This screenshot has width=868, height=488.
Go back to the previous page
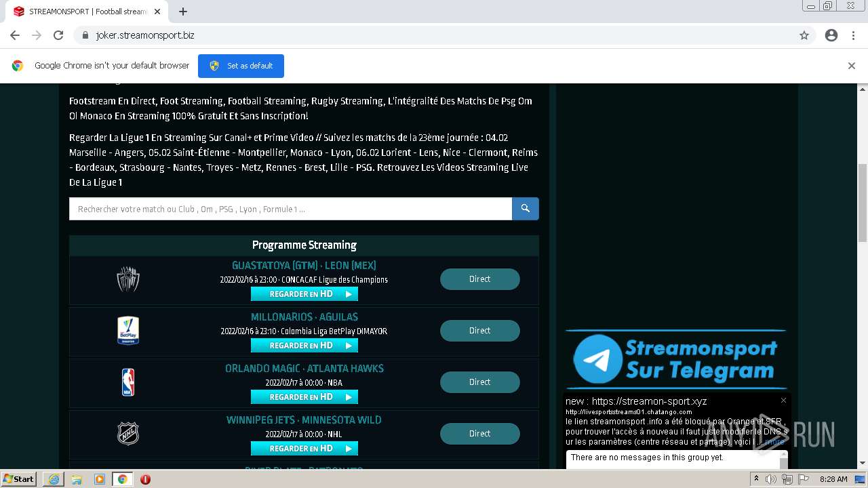15,35
